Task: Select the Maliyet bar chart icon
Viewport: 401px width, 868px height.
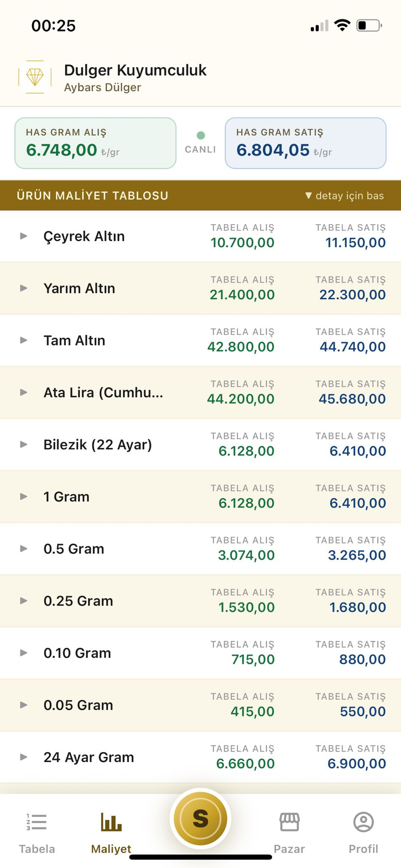Action: [111, 822]
